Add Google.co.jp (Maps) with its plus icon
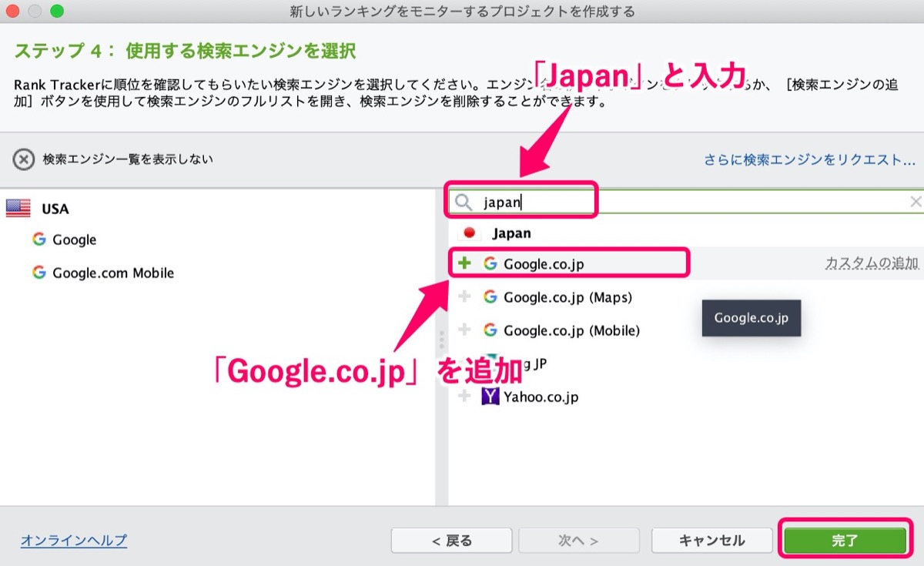This screenshot has height=566, width=924. coord(464,296)
